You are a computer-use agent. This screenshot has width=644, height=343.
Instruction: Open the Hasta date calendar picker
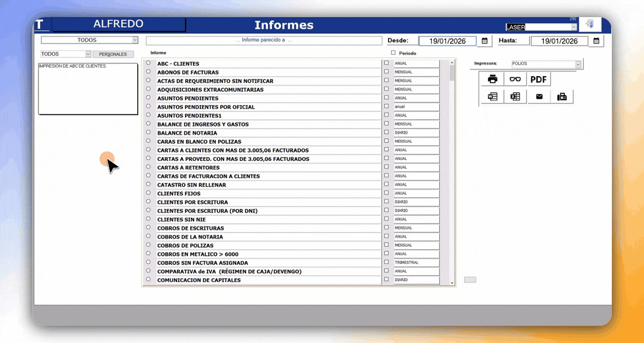[x=596, y=41]
